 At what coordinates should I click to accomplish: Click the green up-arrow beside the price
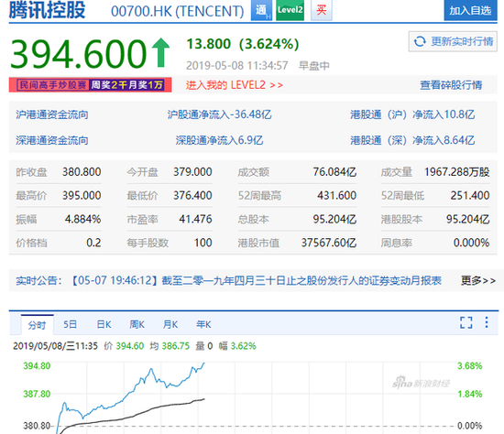[160, 52]
